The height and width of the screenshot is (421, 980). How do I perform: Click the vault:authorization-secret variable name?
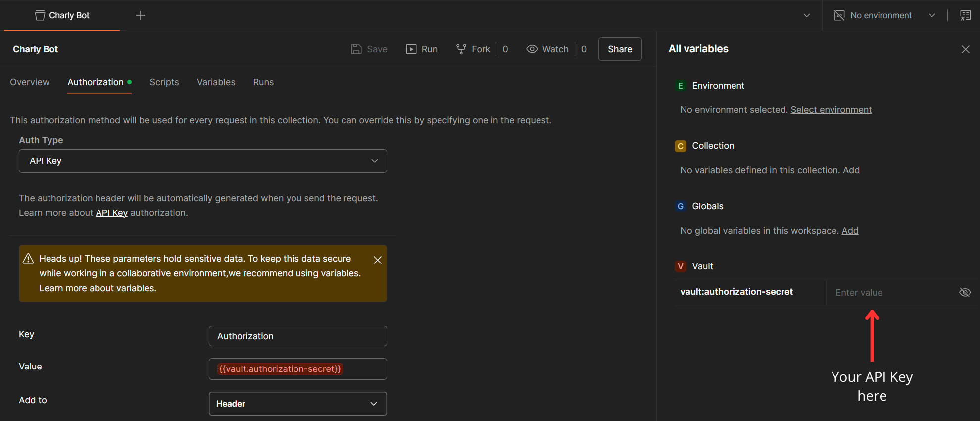click(736, 292)
